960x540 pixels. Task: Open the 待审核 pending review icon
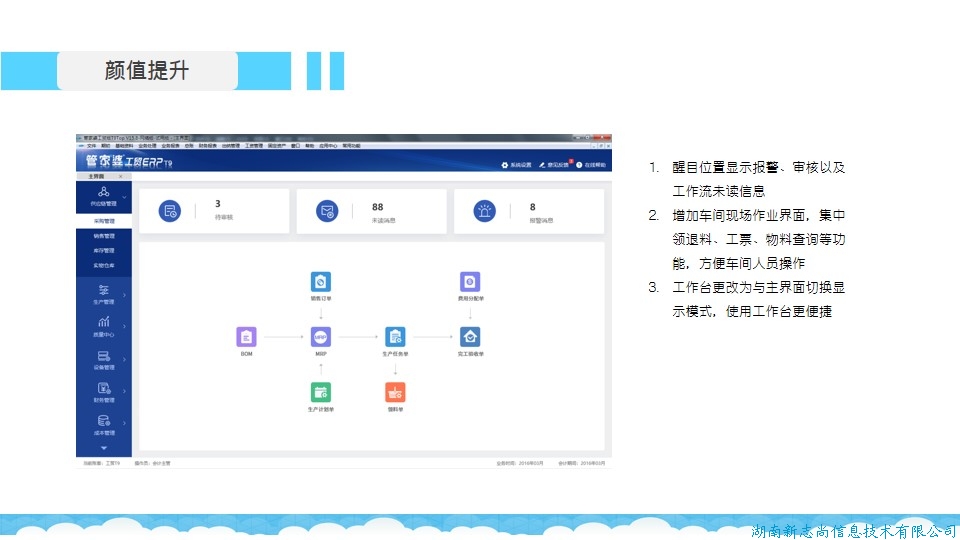(x=169, y=211)
